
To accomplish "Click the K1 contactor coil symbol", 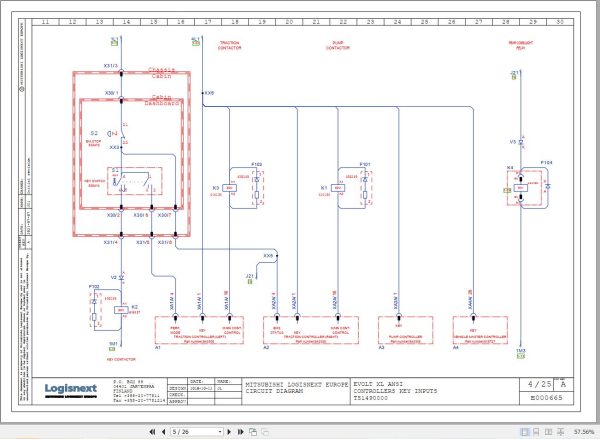I will pos(338,188).
